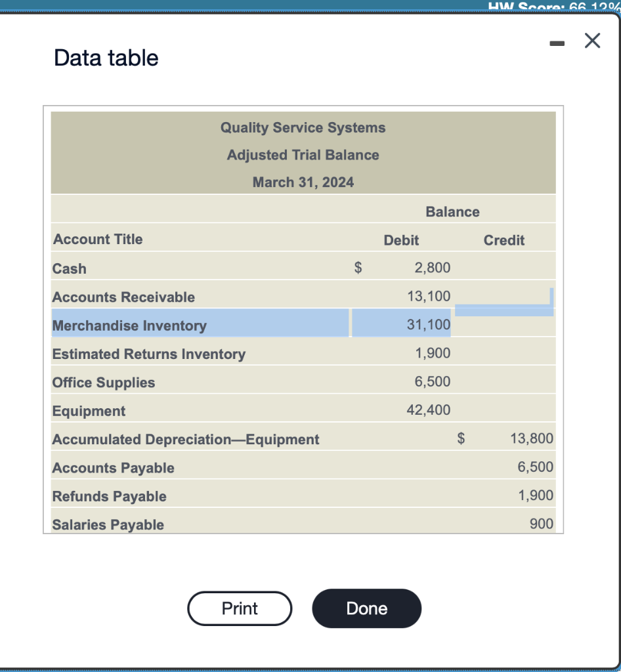
Task: Click the Account Title column header
Action: (x=97, y=240)
